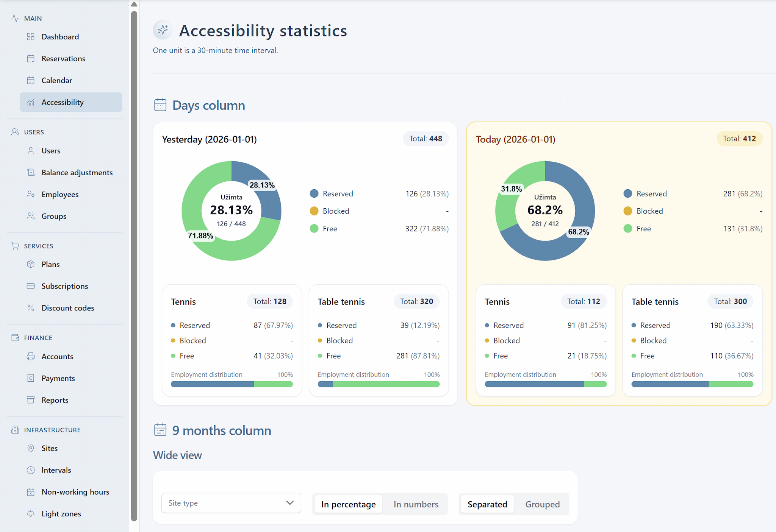Click the Users person icon

pos(31,151)
